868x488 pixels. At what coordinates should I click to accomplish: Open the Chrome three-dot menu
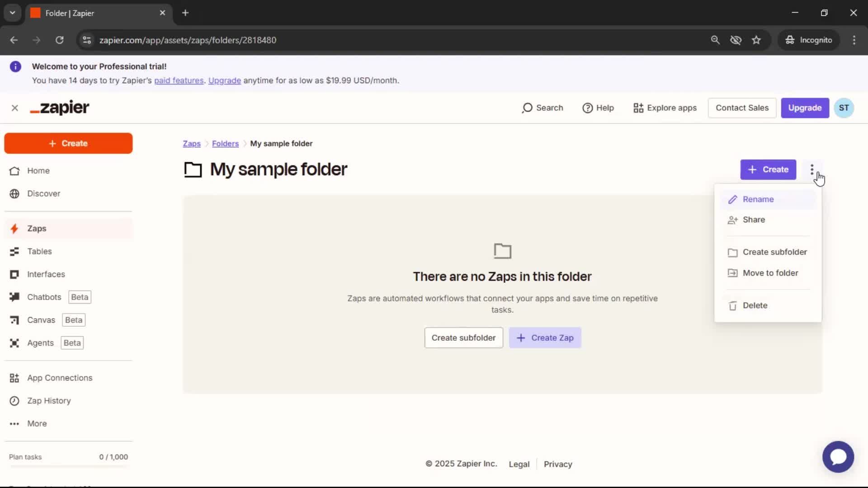click(x=854, y=40)
